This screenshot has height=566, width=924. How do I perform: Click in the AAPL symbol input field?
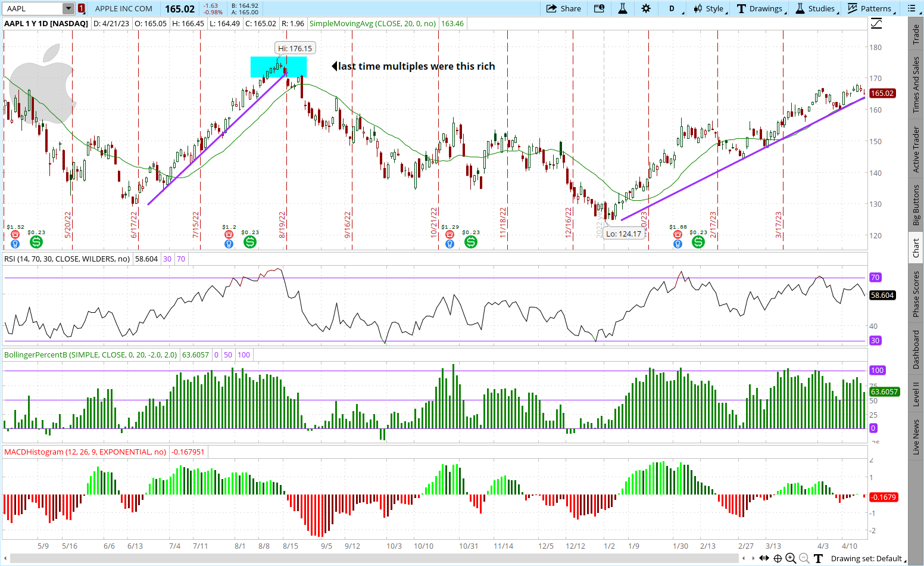tap(33, 8)
